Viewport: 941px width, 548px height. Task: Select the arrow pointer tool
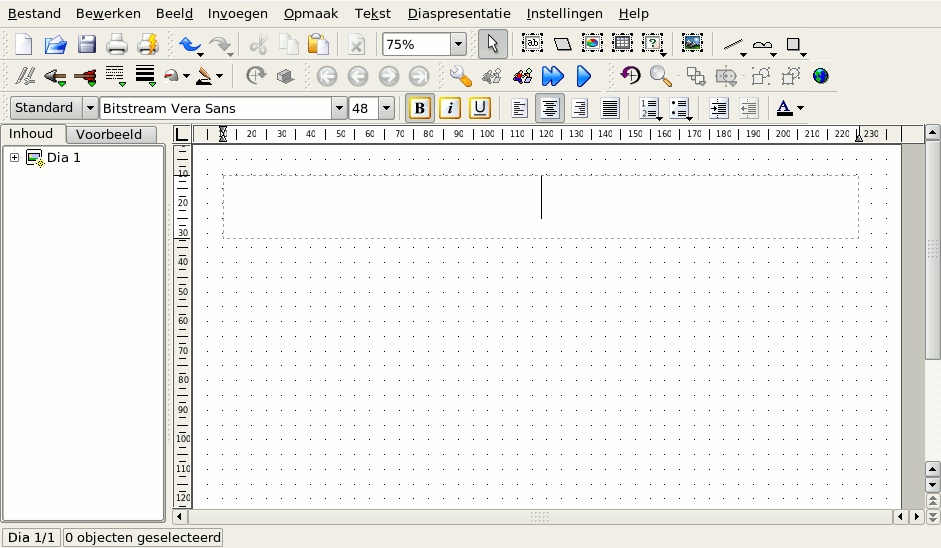coord(492,44)
